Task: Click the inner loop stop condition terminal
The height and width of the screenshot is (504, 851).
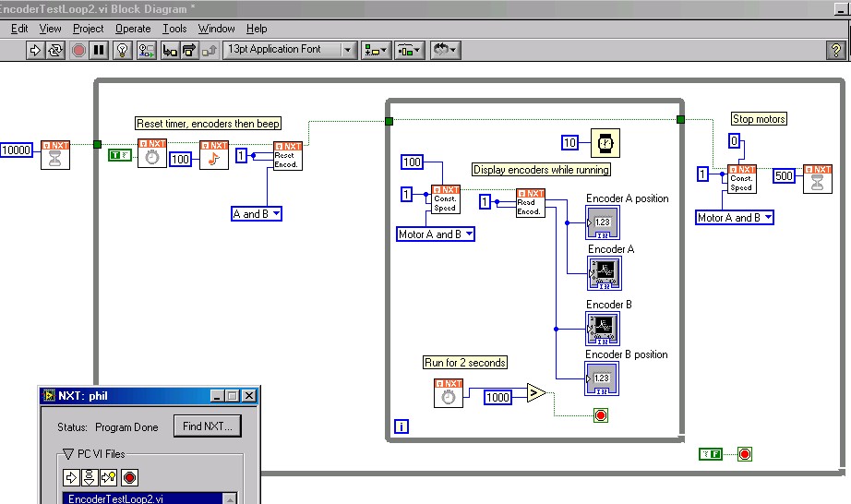Action: click(601, 415)
